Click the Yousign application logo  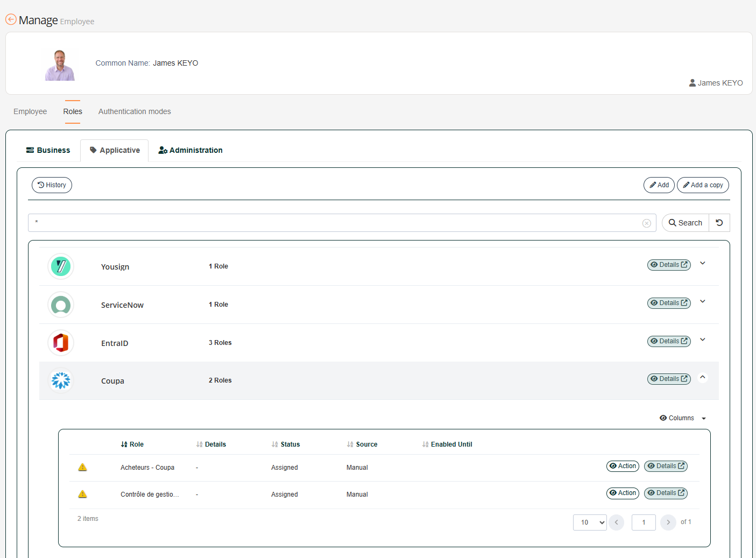click(x=61, y=266)
